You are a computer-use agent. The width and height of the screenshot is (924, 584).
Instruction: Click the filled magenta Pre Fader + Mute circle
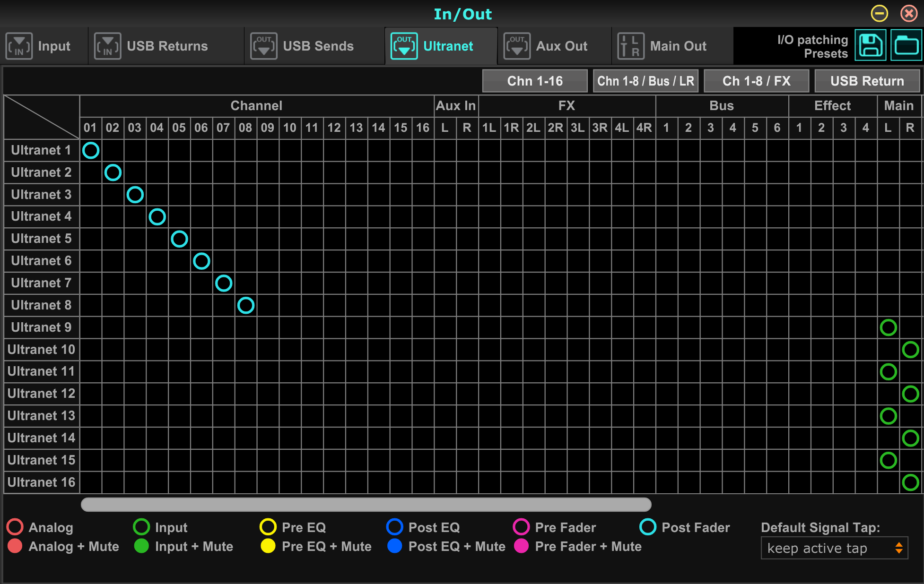pos(521,546)
